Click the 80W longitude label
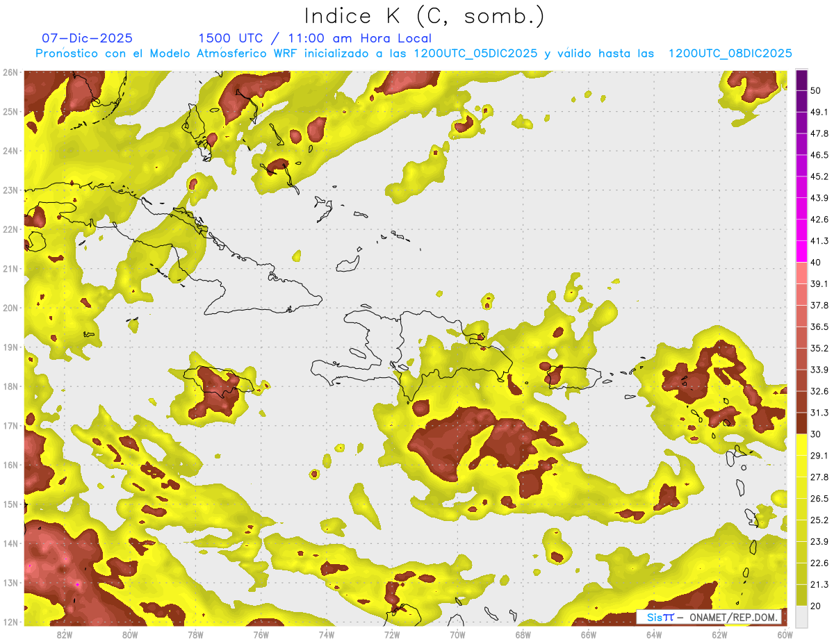 (x=130, y=635)
